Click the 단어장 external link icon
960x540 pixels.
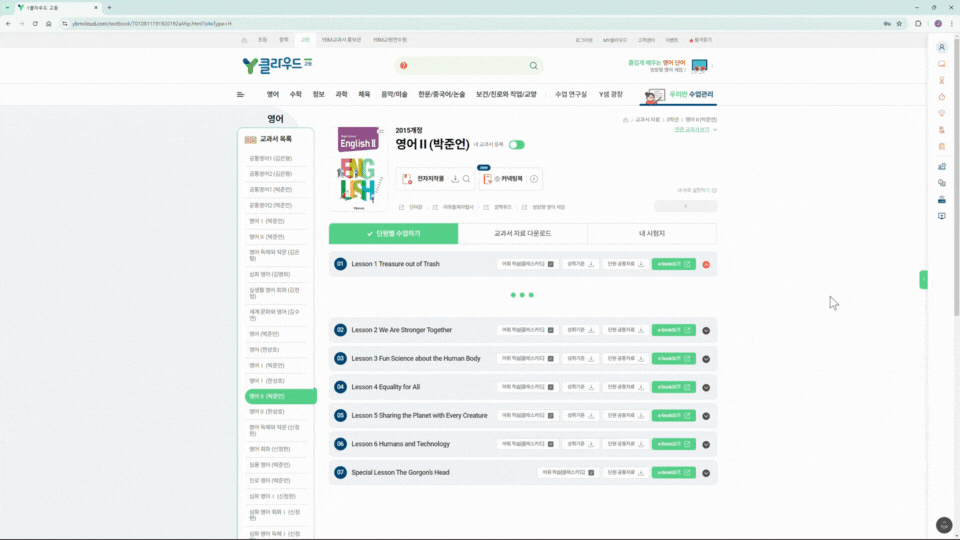402,208
